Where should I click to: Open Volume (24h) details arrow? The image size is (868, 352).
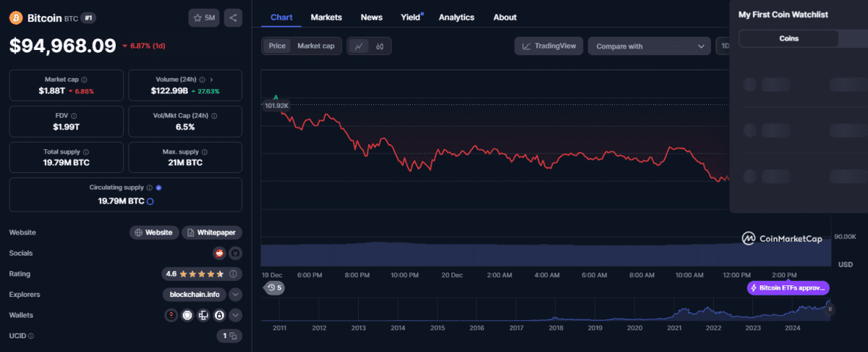click(211, 80)
